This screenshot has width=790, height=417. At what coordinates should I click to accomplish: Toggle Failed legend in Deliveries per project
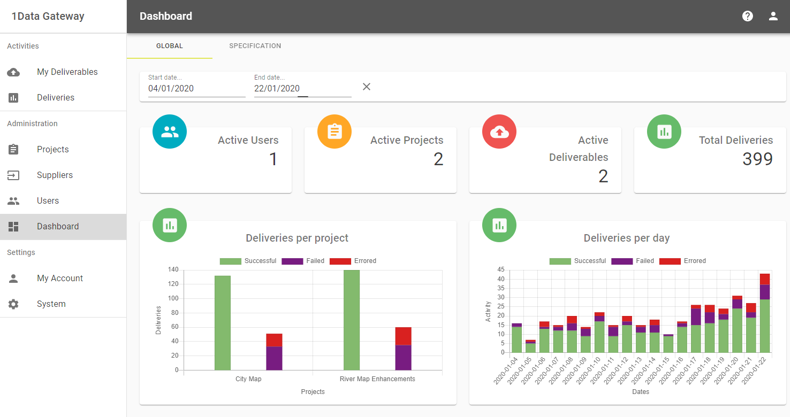(x=304, y=261)
